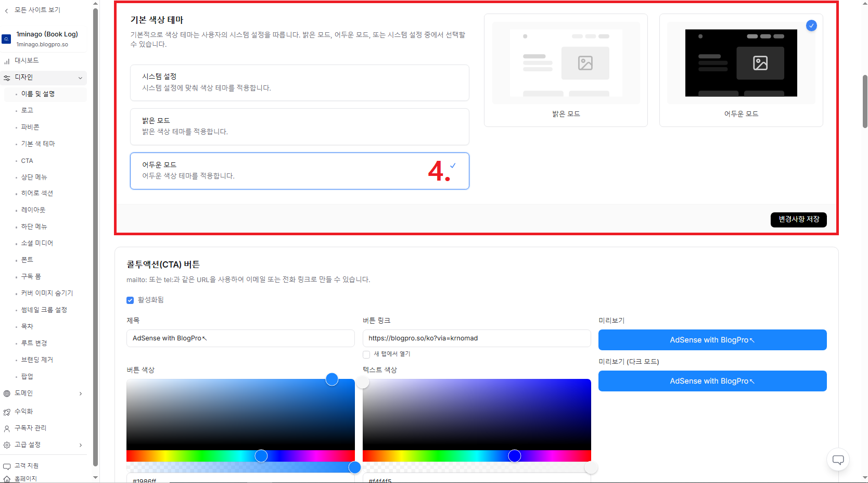Click the 1minago Book Log site icon

coord(6,39)
